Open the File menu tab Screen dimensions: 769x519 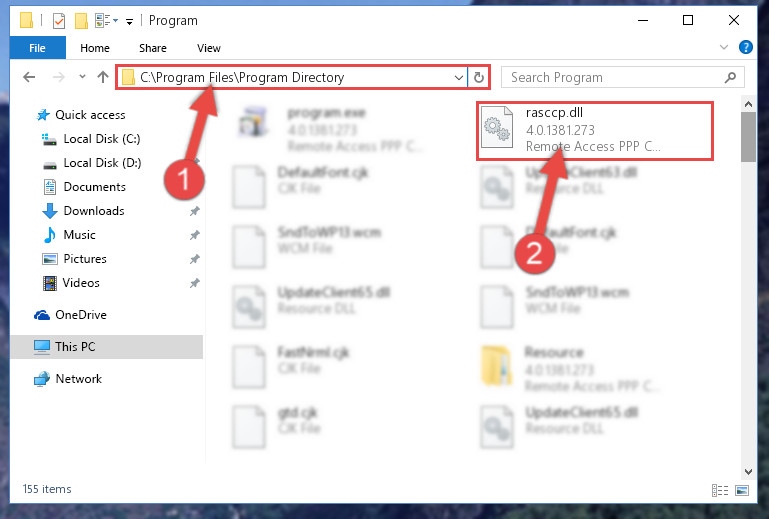coord(37,48)
